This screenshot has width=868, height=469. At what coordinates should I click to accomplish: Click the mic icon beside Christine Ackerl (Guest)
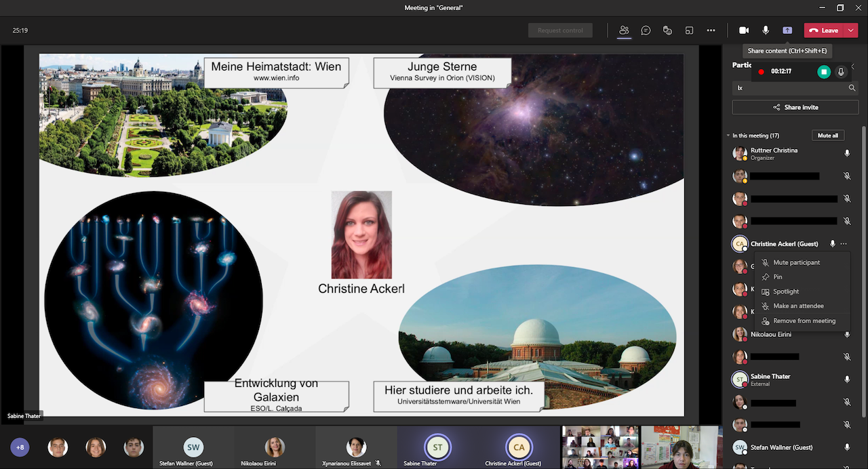832,243
